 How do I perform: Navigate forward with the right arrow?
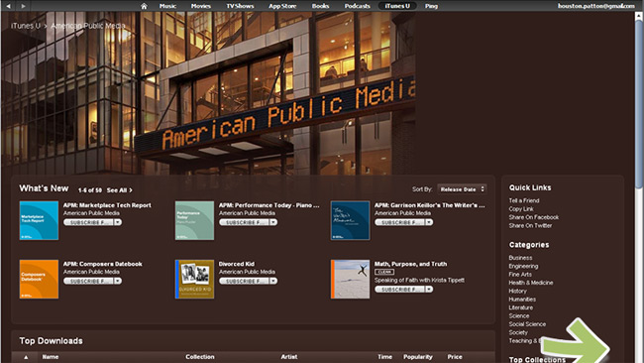point(23,6)
